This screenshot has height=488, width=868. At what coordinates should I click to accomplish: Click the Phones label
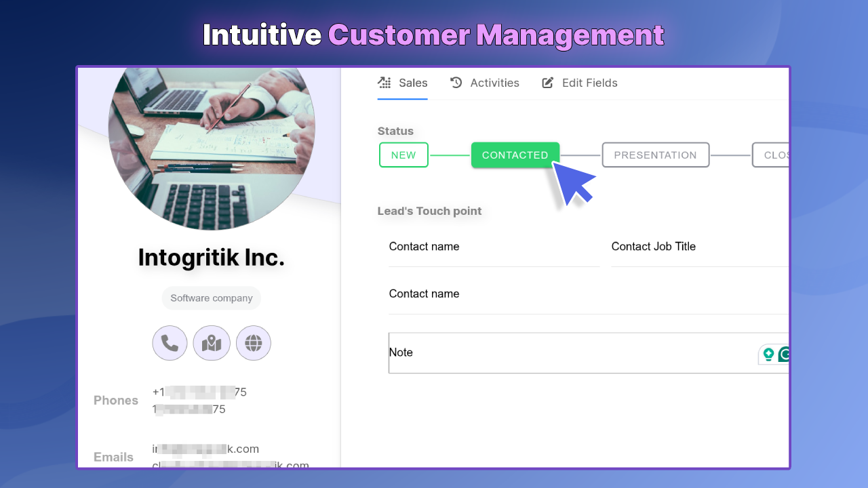point(116,401)
